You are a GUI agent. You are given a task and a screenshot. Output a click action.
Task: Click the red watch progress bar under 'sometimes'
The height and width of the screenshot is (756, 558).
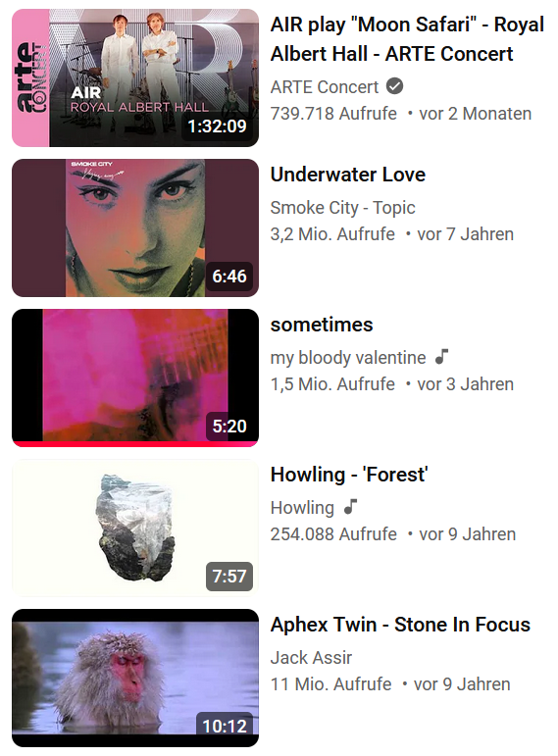click(x=135, y=443)
